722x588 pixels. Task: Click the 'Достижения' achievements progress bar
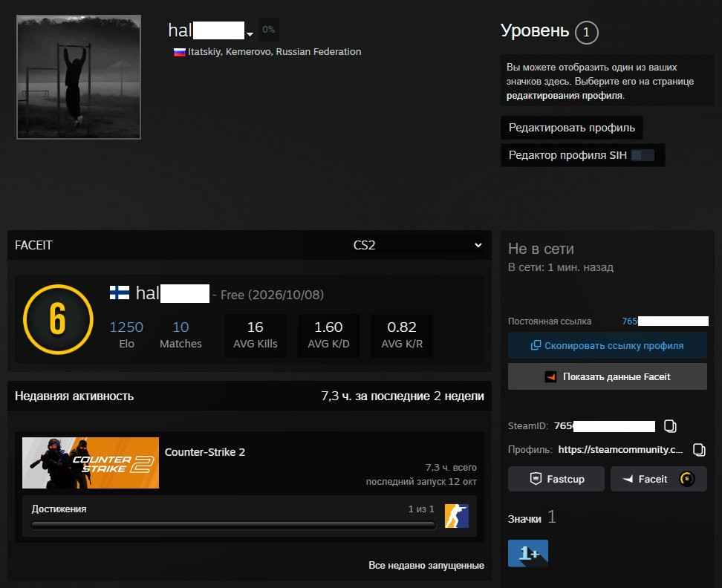[x=233, y=525]
